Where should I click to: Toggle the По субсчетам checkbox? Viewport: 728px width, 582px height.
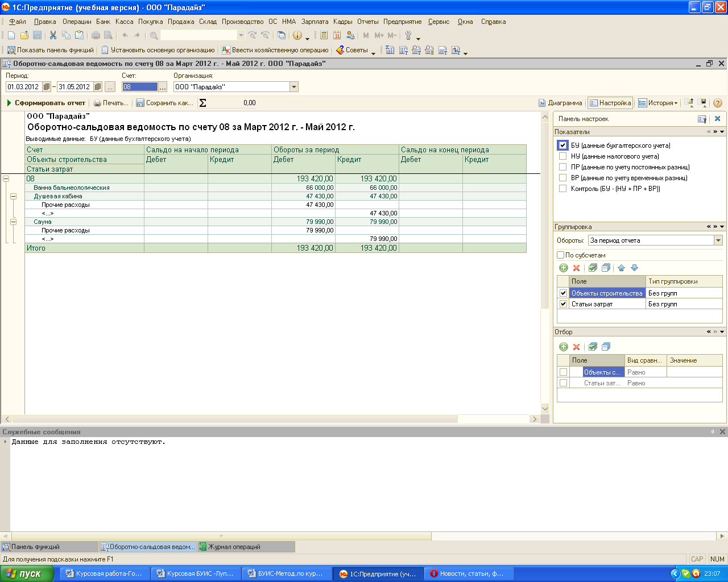[561, 255]
